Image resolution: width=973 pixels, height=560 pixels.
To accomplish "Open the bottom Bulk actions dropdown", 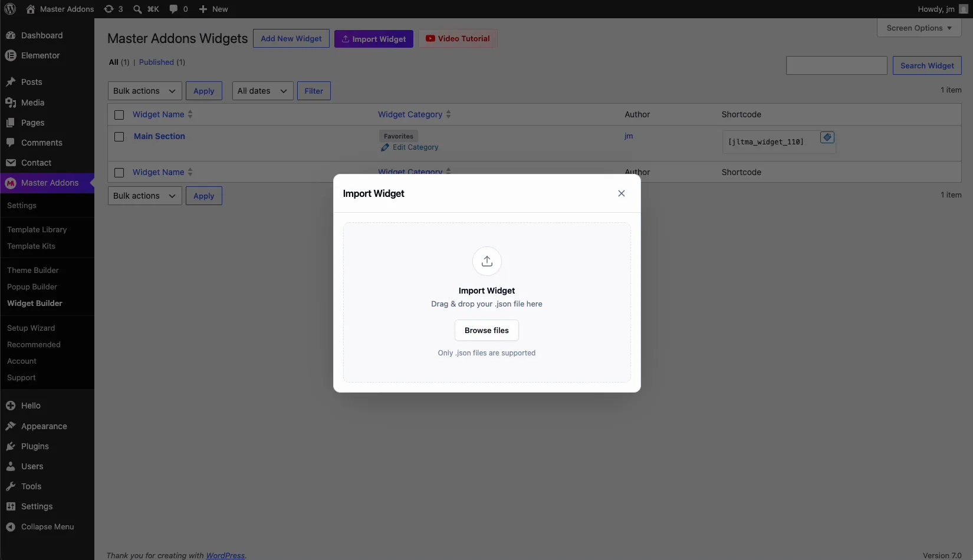I will [145, 196].
